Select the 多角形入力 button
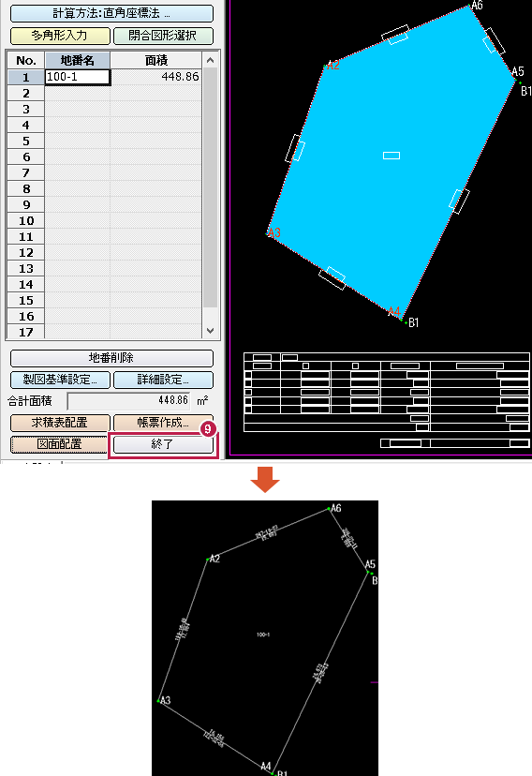The width and height of the screenshot is (532, 776). click(x=60, y=36)
